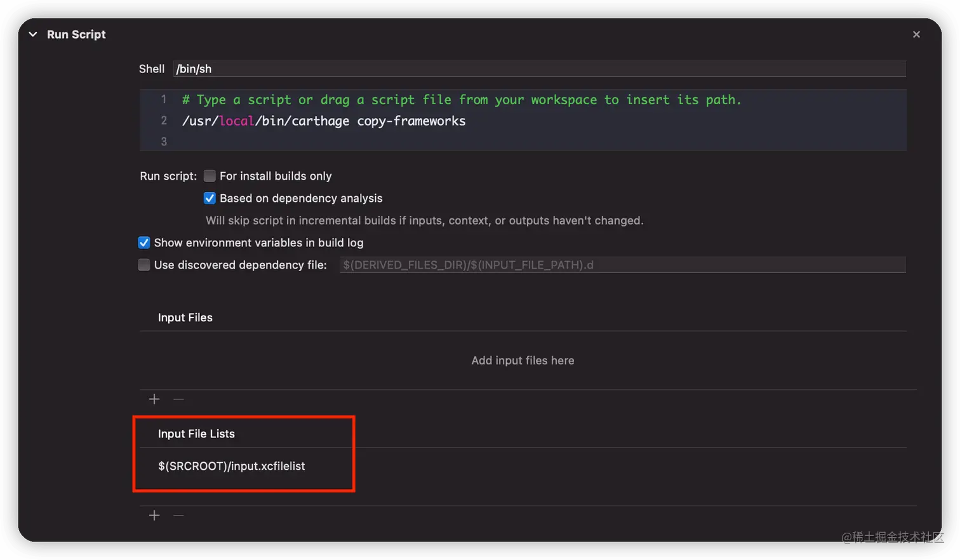This screenshot has width=960, height=560.
Task: Click the Run Script title
Action: pyautogui.click(x=76, y=34)
